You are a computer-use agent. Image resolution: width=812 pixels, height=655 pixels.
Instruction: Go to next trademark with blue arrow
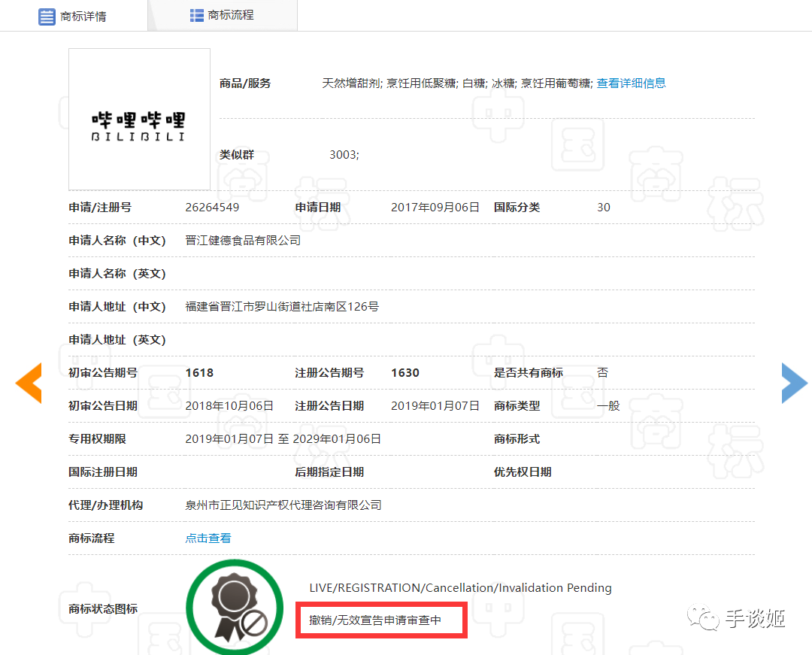pyautogui.click(x=795, y=383)
